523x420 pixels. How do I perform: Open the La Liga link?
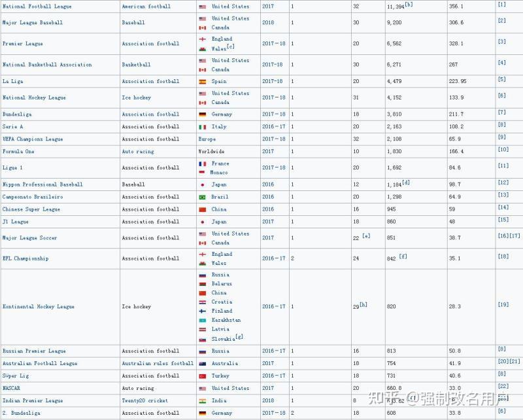12,82
